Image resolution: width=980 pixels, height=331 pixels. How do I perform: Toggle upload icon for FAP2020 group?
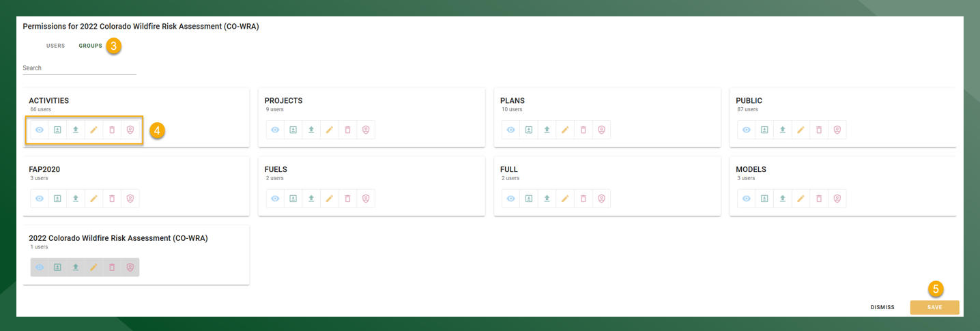pos(76,198)
